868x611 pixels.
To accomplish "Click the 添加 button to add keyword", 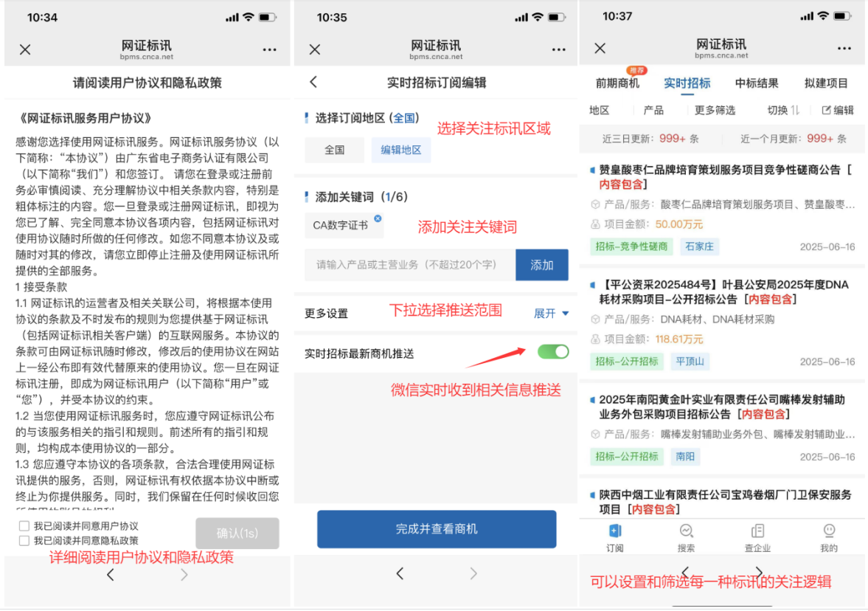I will coord(542,264).
